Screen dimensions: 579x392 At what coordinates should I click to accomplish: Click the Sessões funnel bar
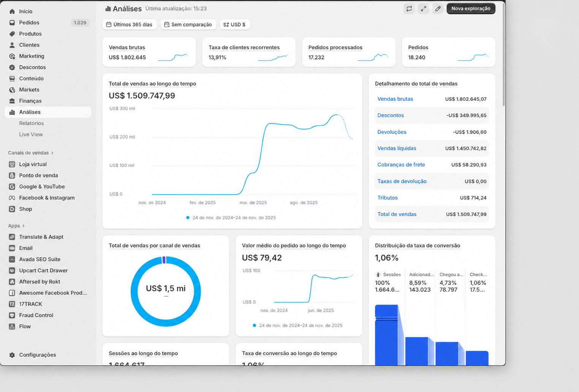[x=386, y=335]
